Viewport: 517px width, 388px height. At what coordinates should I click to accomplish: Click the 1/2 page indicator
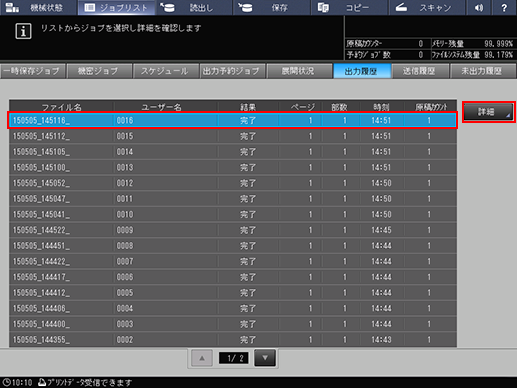(x=234, y=358)
